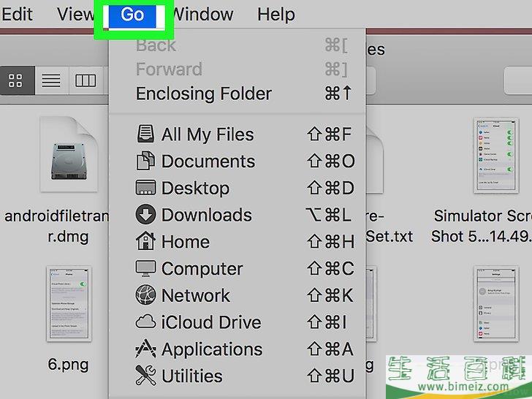Click the iCloud Drive cloud icon
532x399 pixels.
[x=146, y=322]
